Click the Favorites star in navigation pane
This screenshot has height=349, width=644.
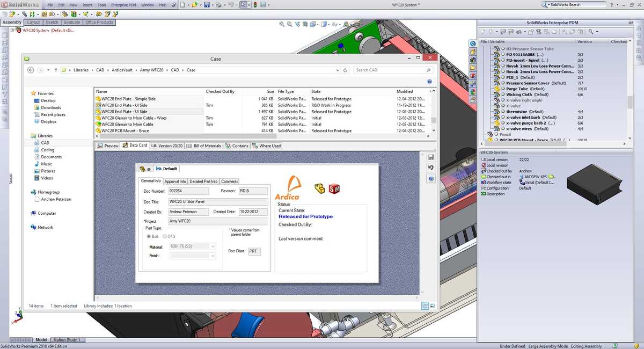click(x=33, y=93)
